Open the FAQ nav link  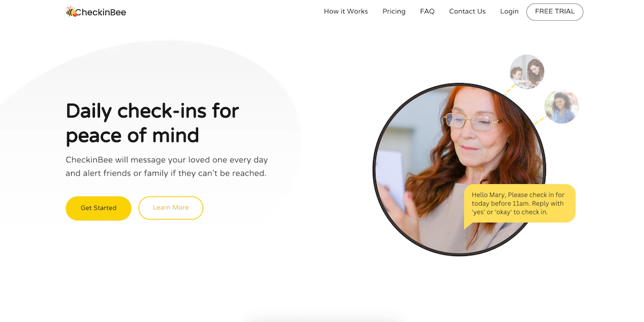point(427,11)
